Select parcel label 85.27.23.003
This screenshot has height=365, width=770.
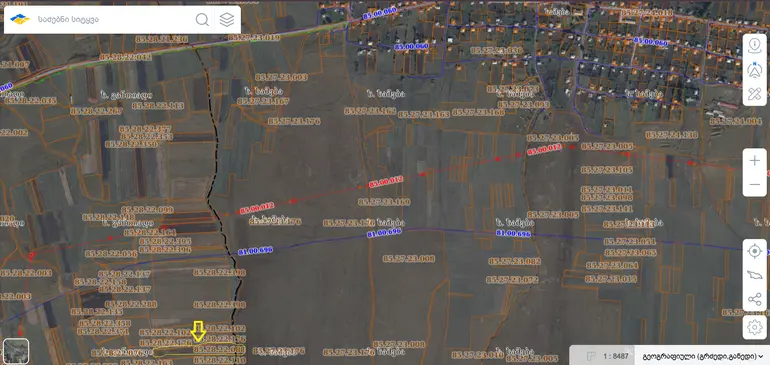pyautogui.click(x=281, y=77)
